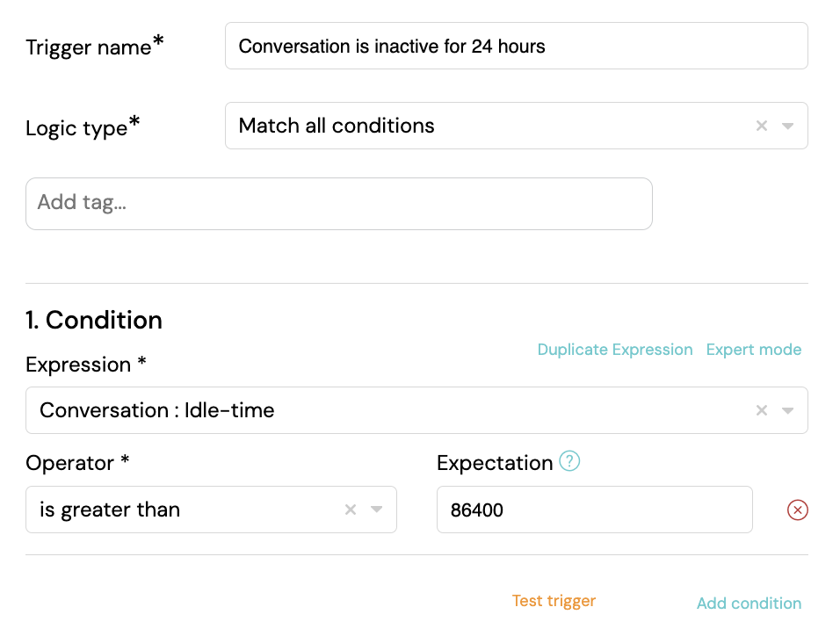Viewport: 840px width, 629px height.
Task: Focus the Add tag field
Action: pyautogui.click(x=339, y=204)
